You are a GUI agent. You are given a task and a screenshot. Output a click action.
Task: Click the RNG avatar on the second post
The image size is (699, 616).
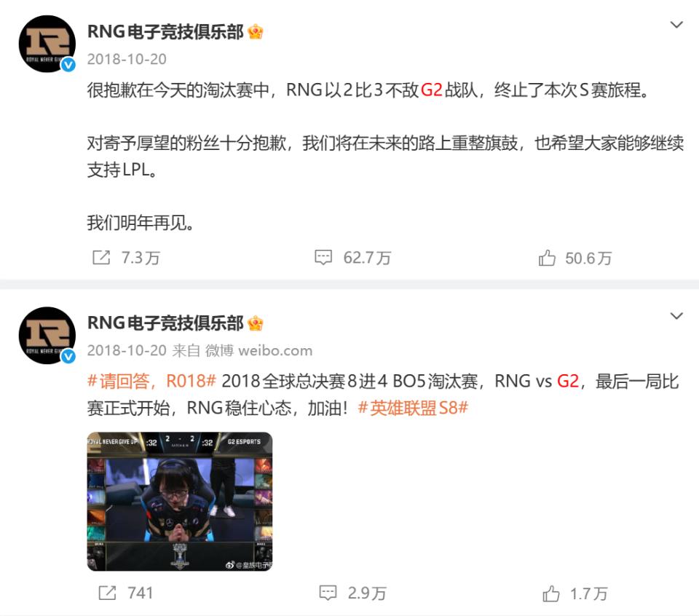[x=47, y=335]
